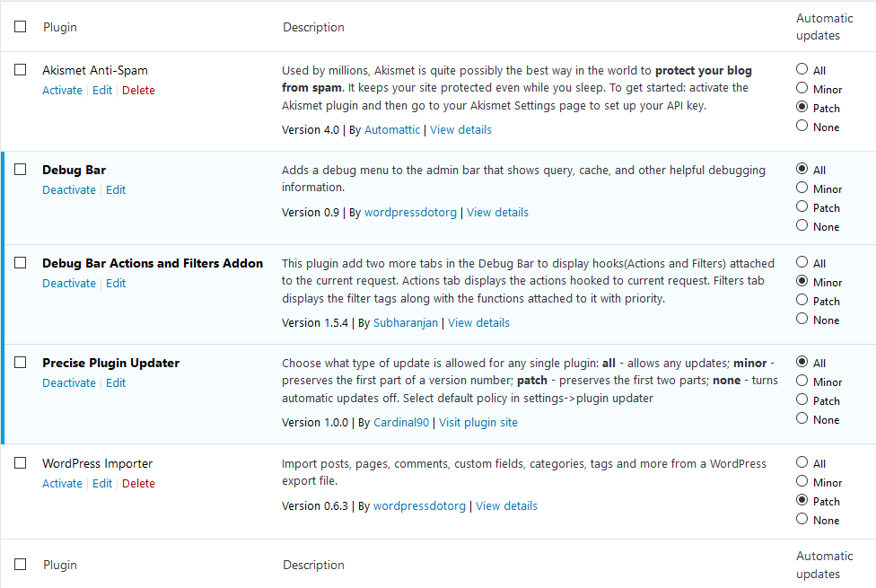Set Debug Bar updates to Minor
This screenshot has width=876, height=588.
point(802,188)
